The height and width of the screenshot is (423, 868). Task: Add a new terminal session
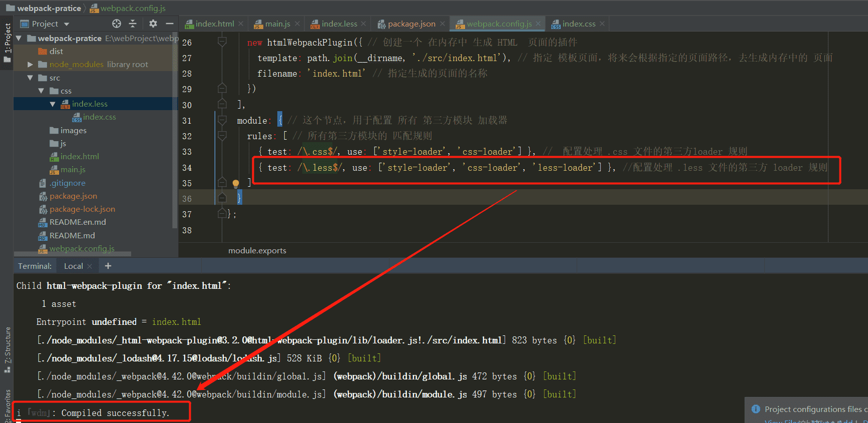tap(108, 266)
